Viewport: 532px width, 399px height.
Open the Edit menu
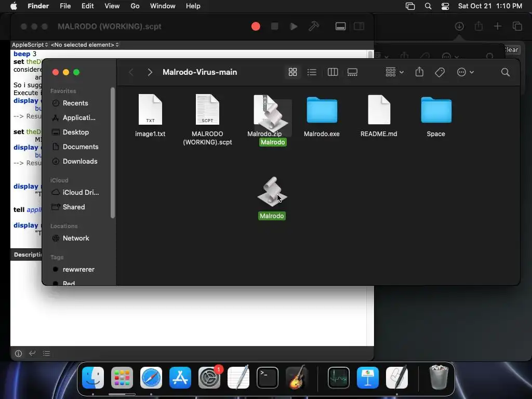(87, 6)
